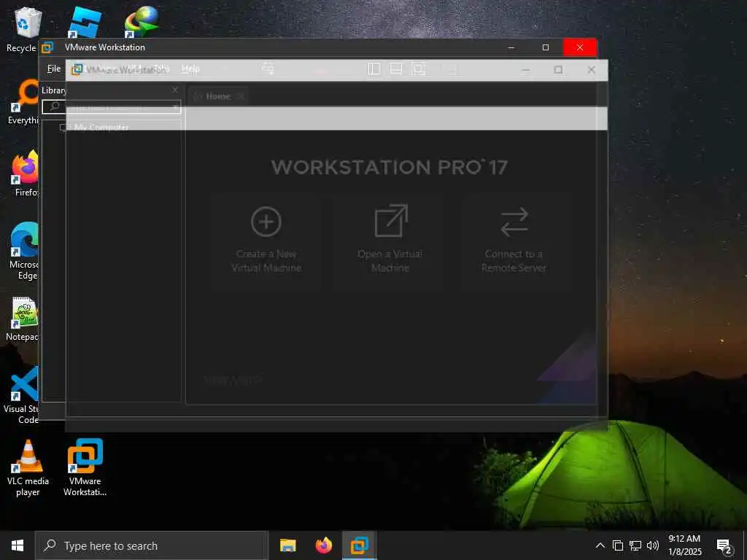Open Firefox from the taskbar
This screenshot has height=560, width=747.
click(323, 545)
